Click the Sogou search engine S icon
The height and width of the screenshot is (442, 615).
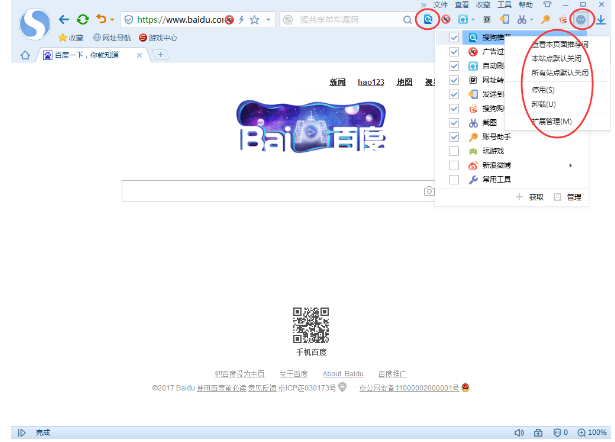coord(288,20)
